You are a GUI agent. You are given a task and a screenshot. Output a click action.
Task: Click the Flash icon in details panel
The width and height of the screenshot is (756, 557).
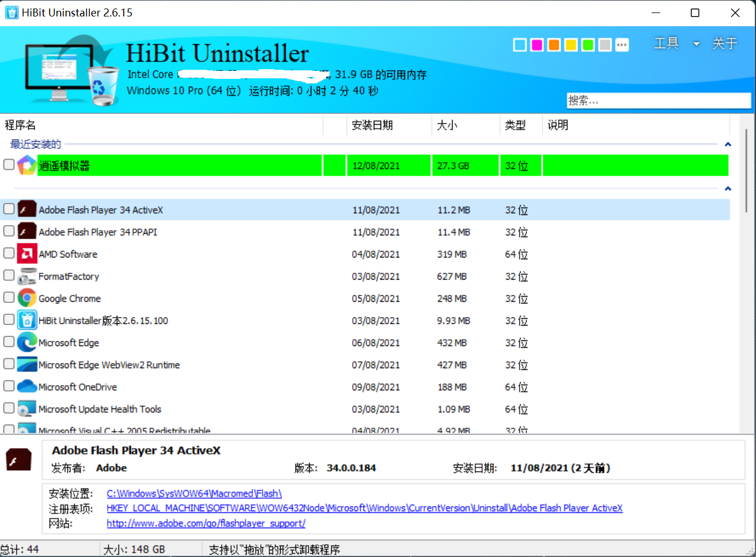19,459
